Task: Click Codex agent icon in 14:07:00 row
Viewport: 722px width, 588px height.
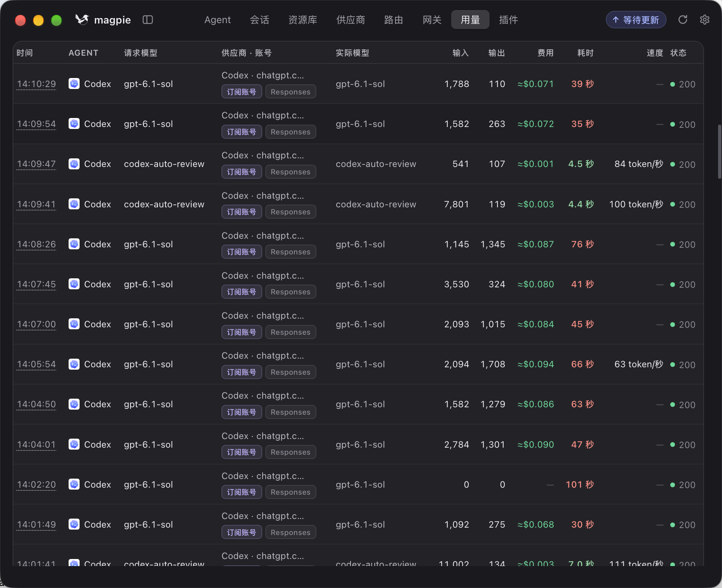Action: click(74, 324)
